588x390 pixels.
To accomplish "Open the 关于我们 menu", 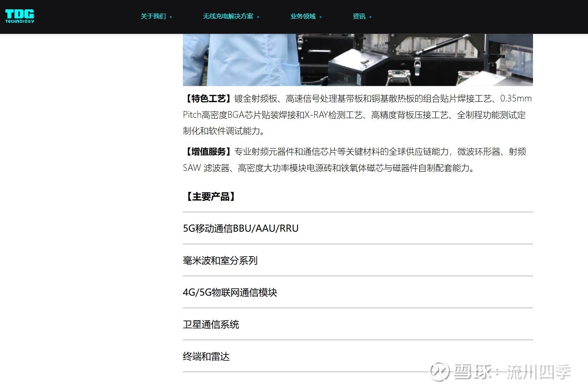I will (153, 16).
